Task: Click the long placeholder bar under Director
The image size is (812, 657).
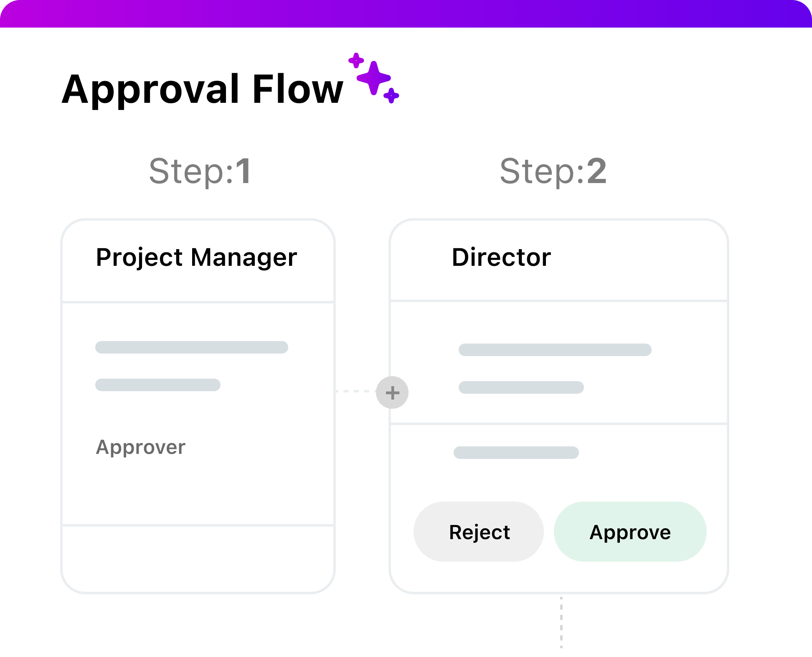Action: (555, 350)
